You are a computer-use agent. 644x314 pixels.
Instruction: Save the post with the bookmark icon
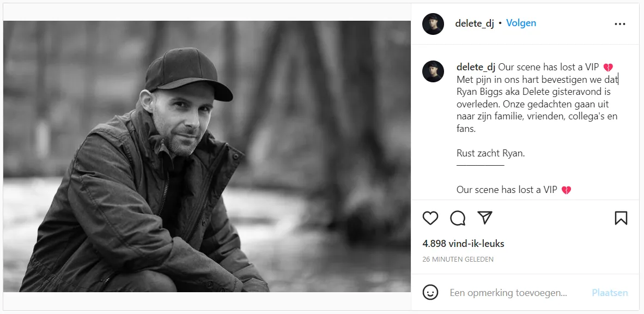[x=621, y=218]
